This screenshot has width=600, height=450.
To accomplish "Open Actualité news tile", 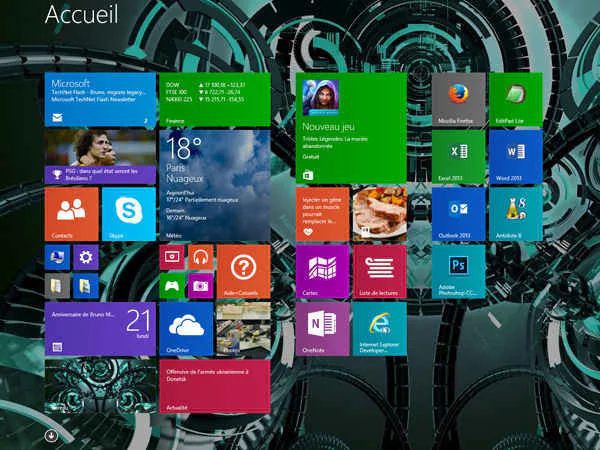I will point(215,386).
